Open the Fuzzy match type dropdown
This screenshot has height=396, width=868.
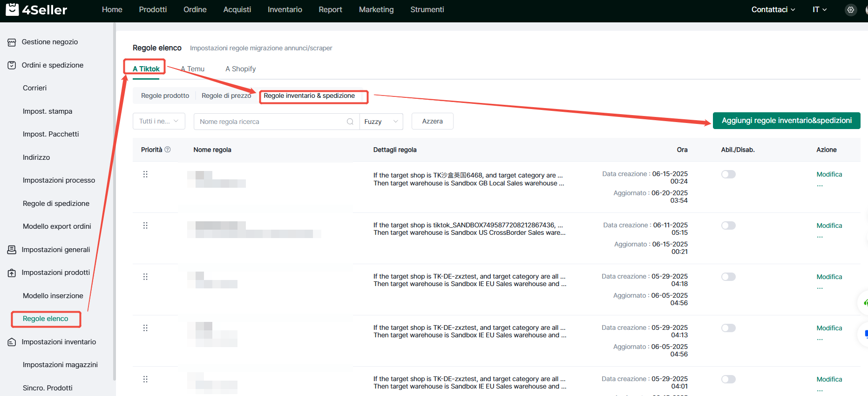click(381, 122)
